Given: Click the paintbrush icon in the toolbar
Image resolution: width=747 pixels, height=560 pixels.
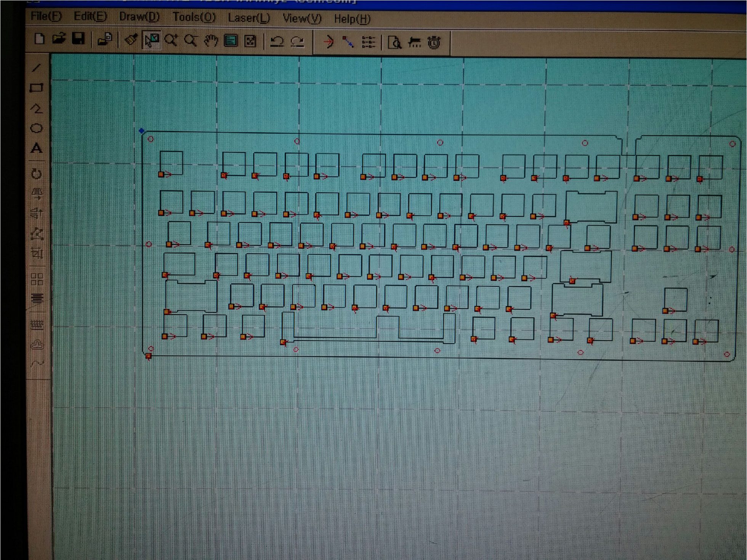Looking at the screenshot, I should 131,40.
